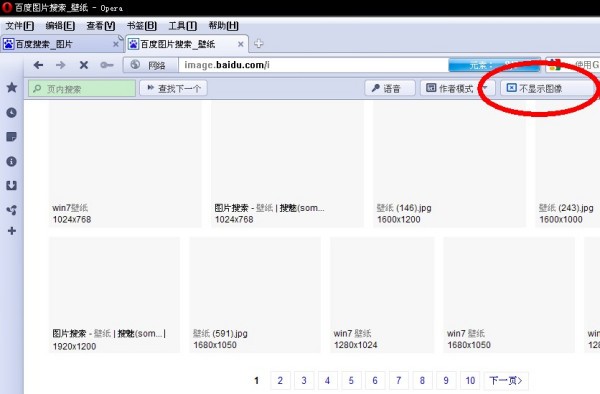Close the 百度图片搜索_壁纸 tab

[x=240, y=44]
